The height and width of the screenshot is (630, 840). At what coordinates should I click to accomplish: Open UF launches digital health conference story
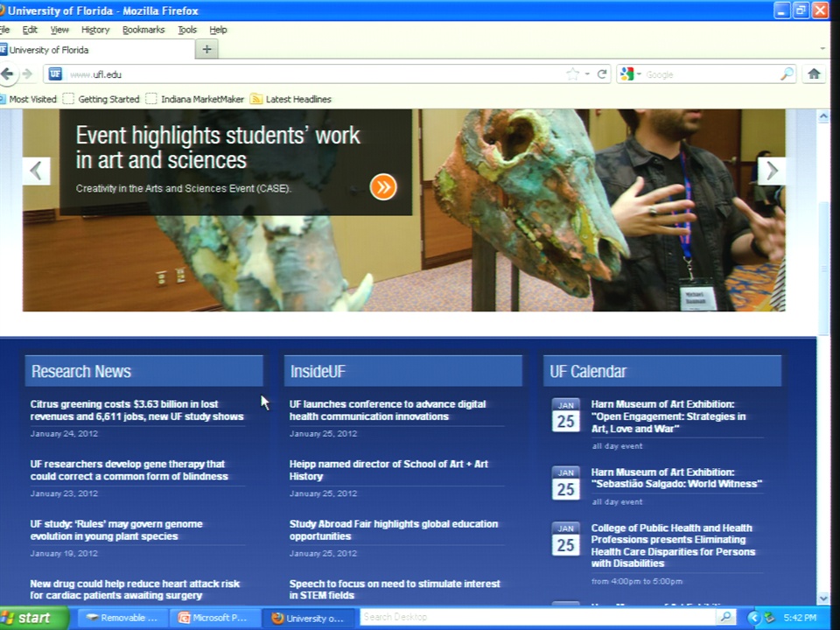(x=388, y=410)
